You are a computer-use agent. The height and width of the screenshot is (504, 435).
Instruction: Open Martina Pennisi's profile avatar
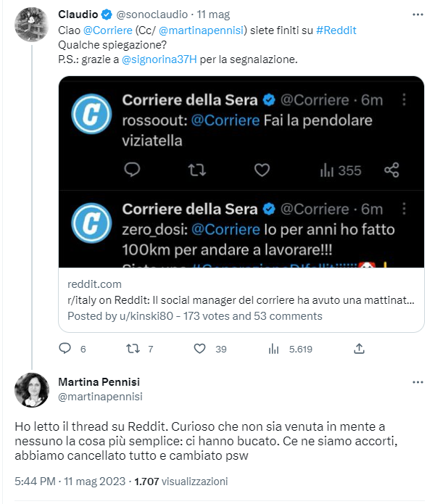[x=32, y=390]
